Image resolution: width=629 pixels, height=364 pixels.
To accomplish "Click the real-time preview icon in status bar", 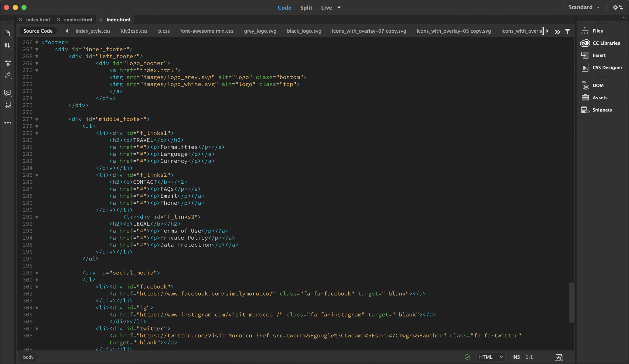I will [559, 357].
